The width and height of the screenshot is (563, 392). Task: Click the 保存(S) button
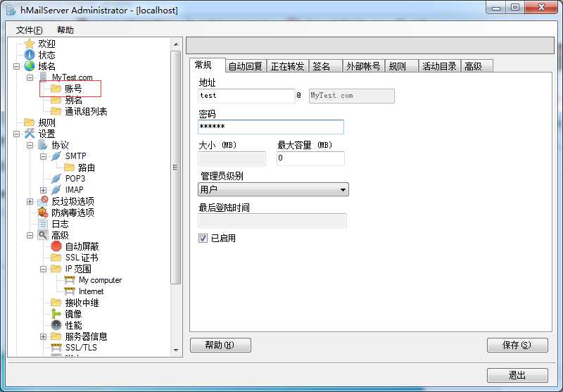[517, 345]
